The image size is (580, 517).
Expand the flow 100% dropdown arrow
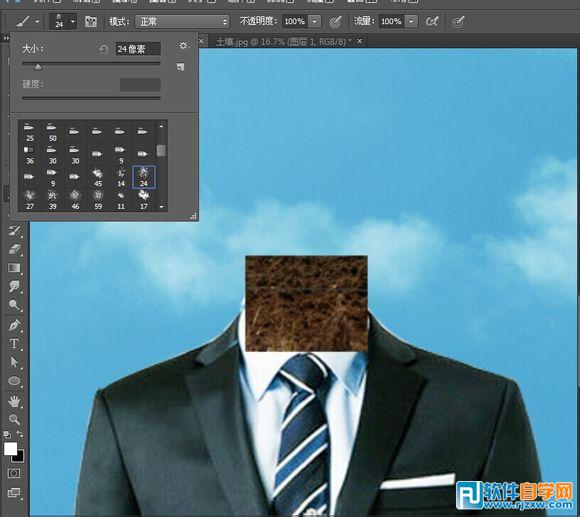411,21
